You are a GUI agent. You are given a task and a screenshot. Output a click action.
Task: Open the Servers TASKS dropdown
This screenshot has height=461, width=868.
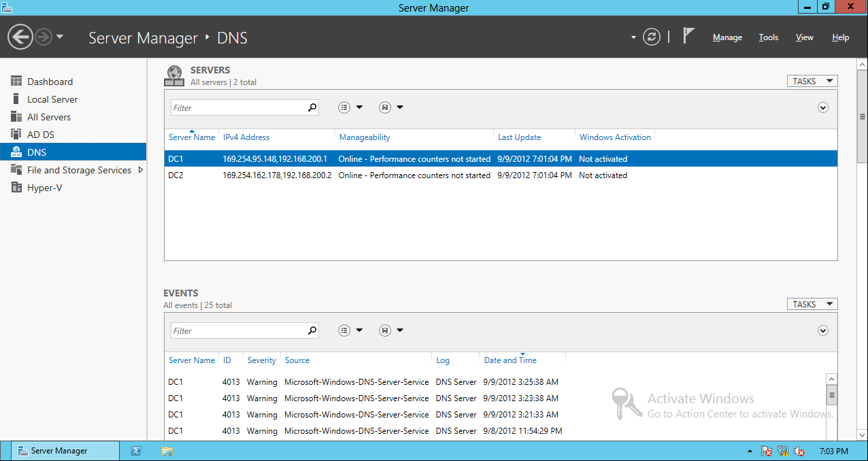point(812,80)
